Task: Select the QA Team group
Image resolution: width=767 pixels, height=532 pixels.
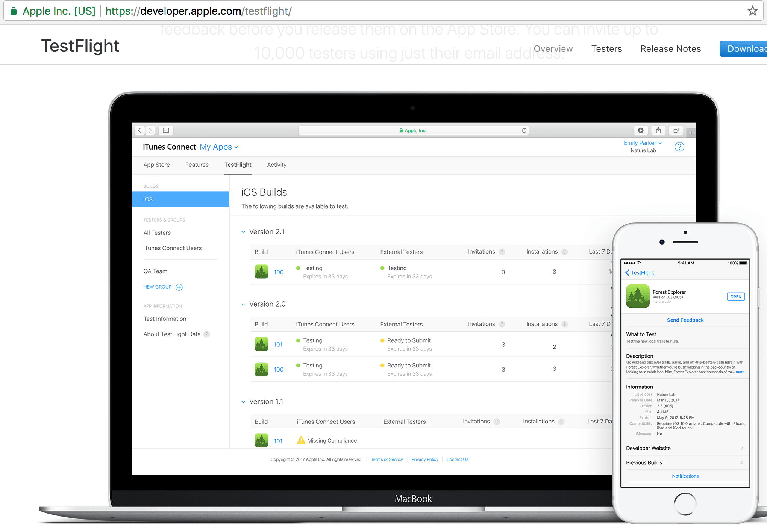Action: coord(155,271)
